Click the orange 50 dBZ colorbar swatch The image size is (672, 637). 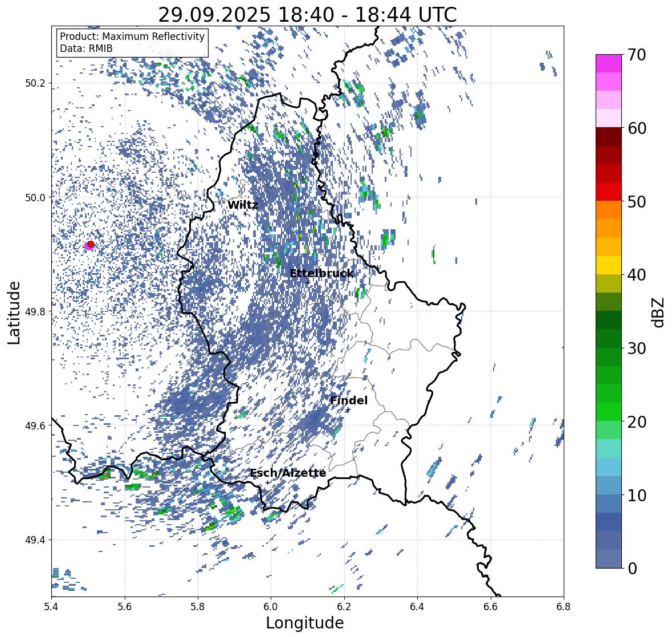(609, 210)
